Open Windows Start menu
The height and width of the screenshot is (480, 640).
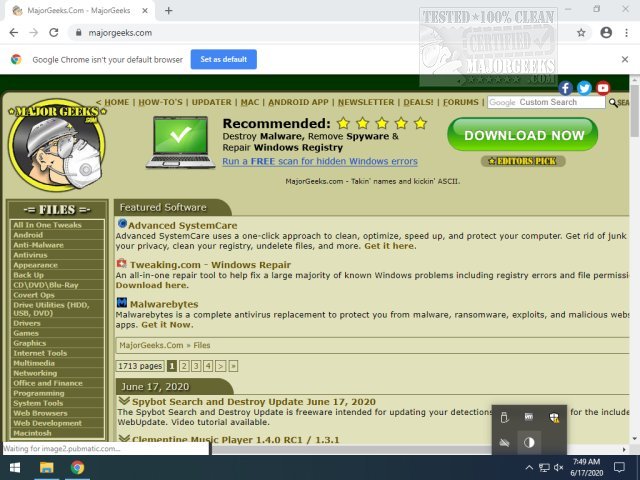(15, 467)
